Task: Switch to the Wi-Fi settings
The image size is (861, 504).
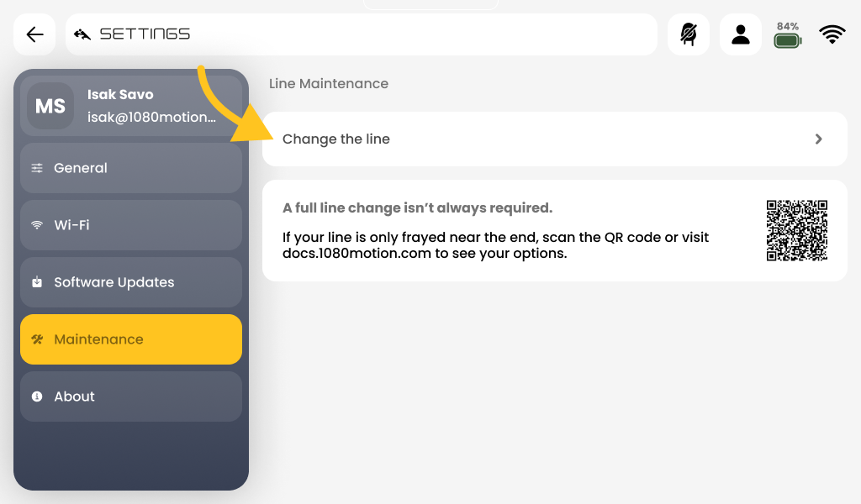Action: [x=131, y=225]
